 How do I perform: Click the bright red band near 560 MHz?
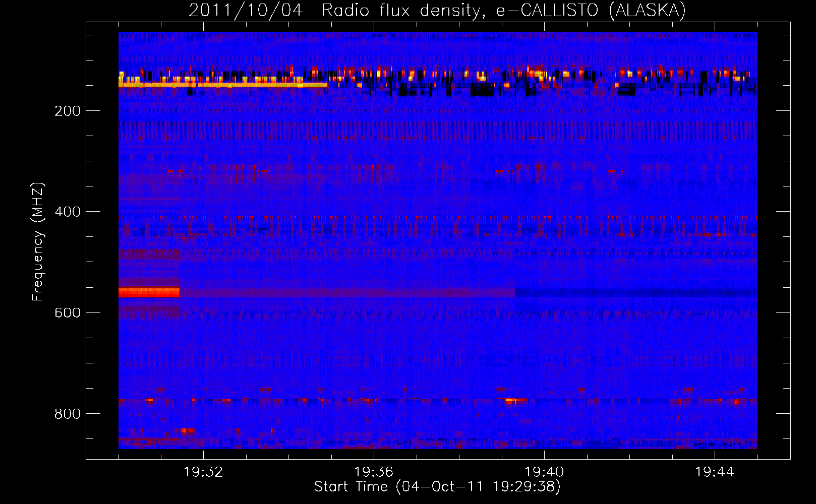click(x=149, y=292)
